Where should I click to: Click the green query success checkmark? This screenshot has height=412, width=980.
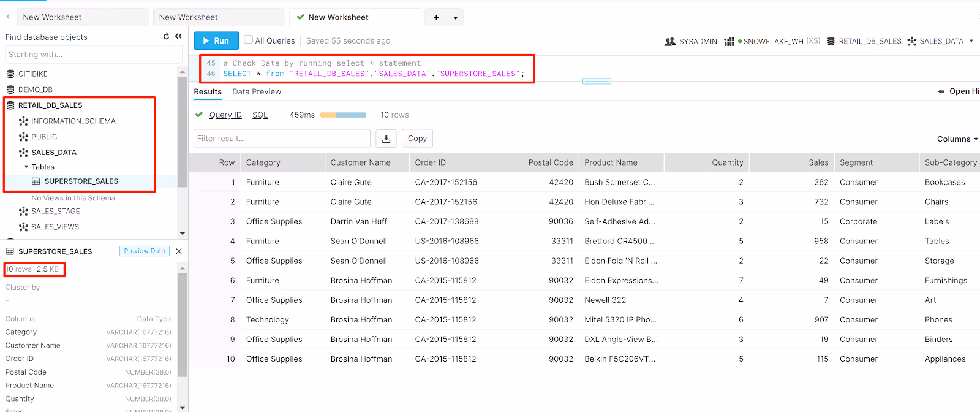click(198, 115)
